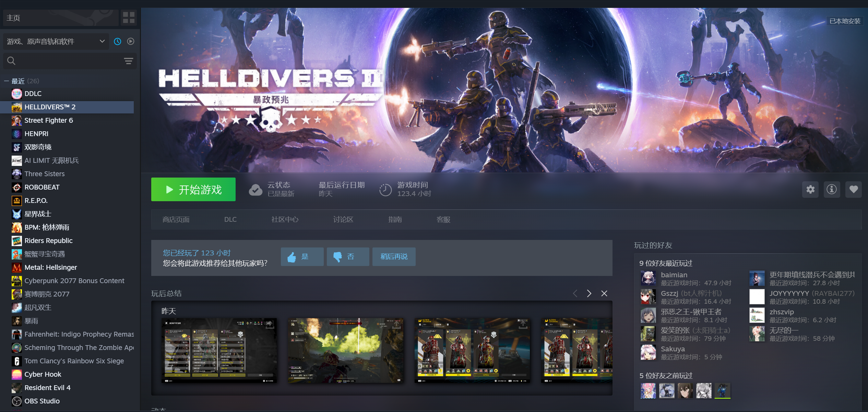Open the DLC tab

[230, 220]
